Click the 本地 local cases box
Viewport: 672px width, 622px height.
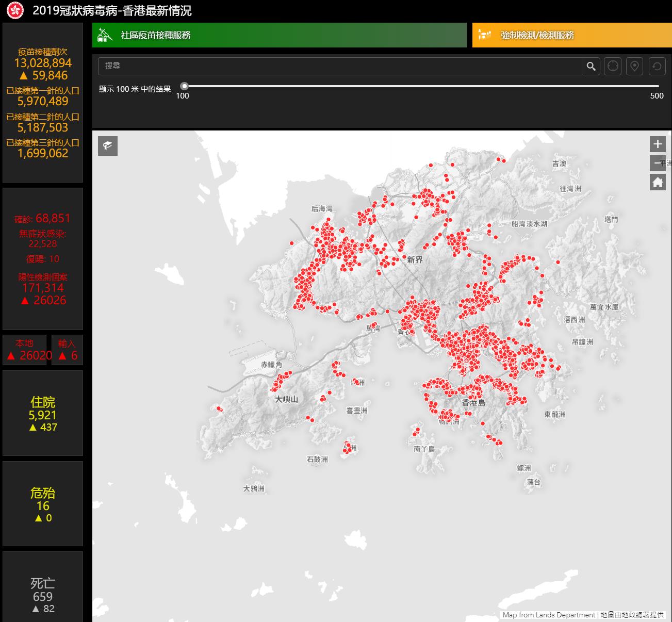(x=24, y=350)
